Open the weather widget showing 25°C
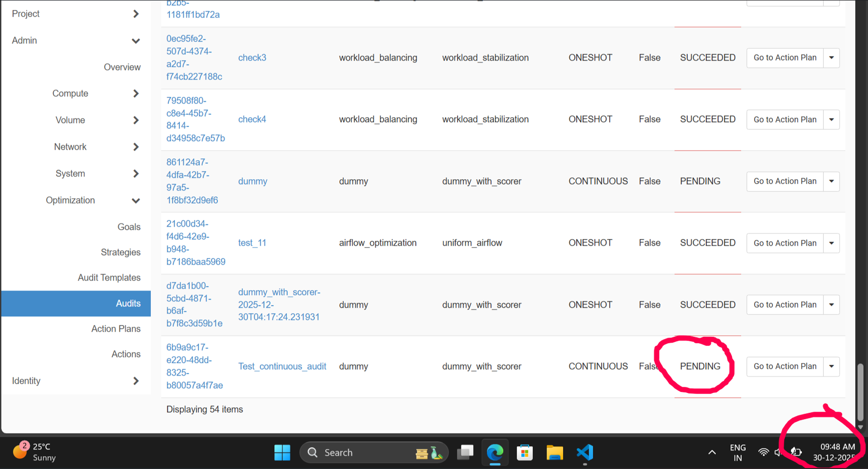 [x=34, y=452]
